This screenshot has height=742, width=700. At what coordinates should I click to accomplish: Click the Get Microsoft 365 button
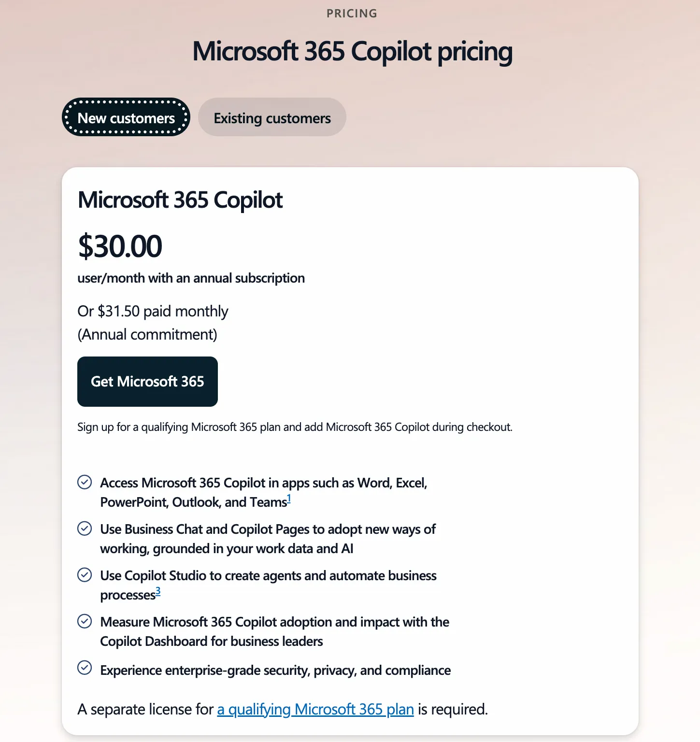tap(147, 381)
